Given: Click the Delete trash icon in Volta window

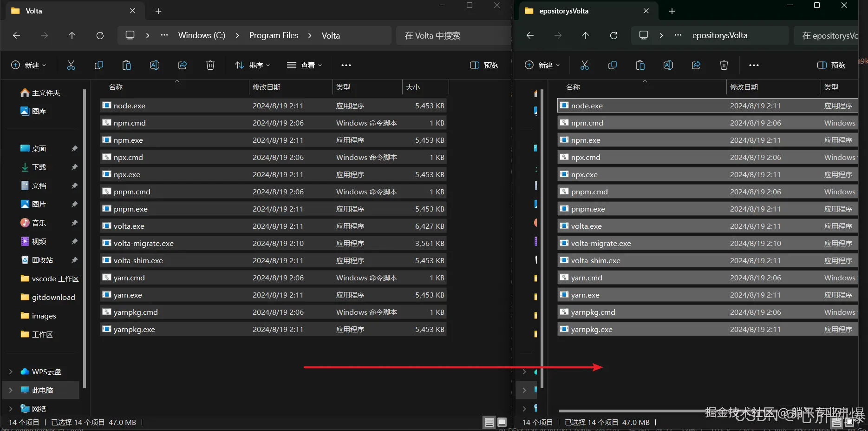Looking at the screenshot, I should (x=210, y=65).
